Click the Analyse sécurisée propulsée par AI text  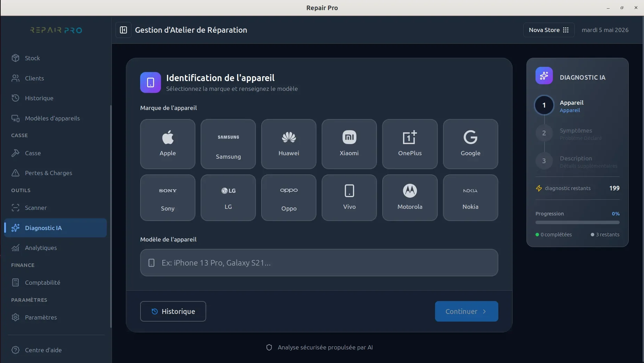click(x=325, y=347)
